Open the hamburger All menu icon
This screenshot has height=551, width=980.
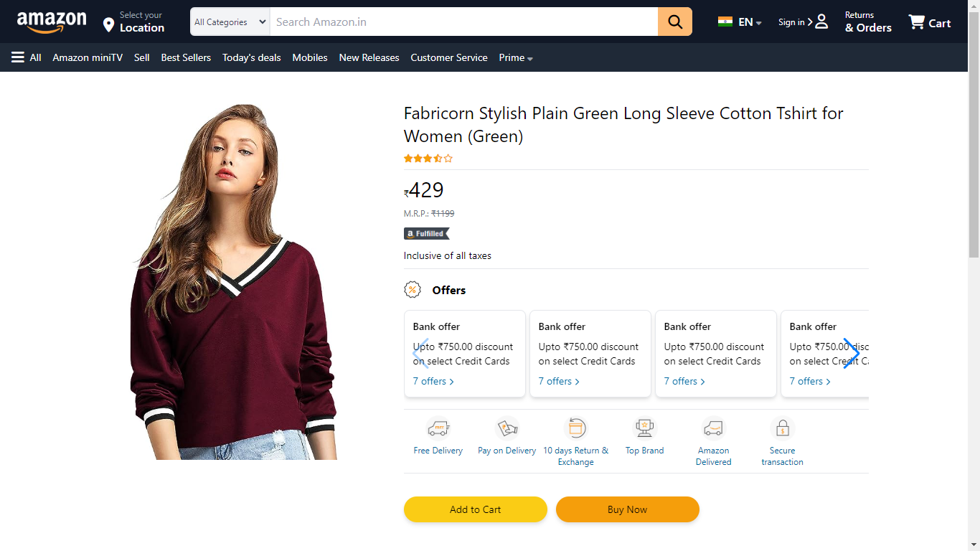18,57
